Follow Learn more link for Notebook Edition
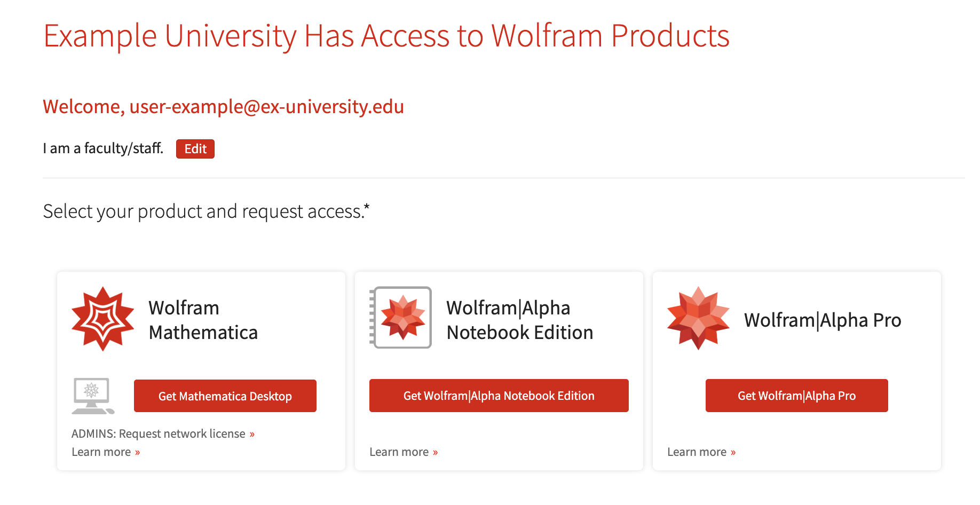 tap(399, 452)
